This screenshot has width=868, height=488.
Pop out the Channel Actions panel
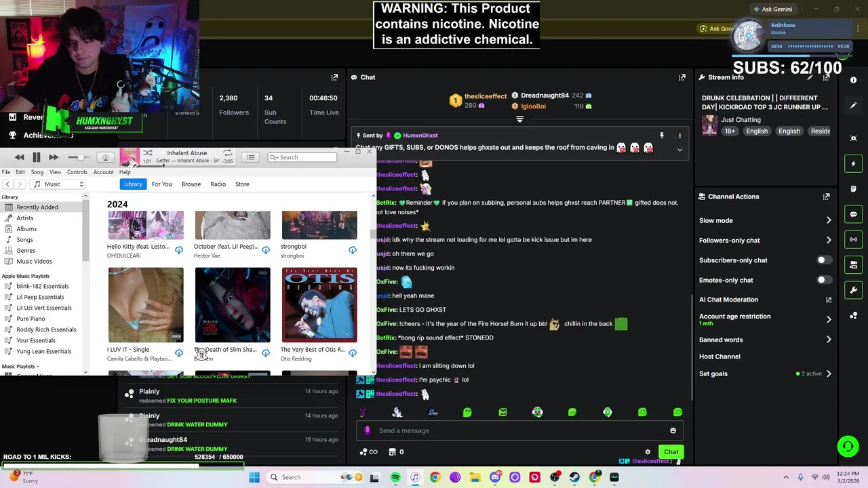(826, 197)
